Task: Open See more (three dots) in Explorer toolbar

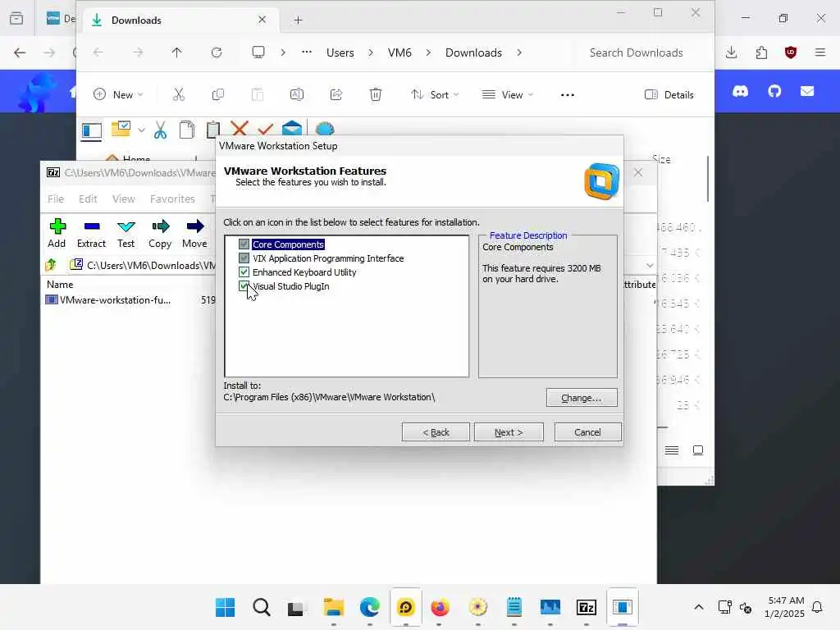Action: (568, 95)
